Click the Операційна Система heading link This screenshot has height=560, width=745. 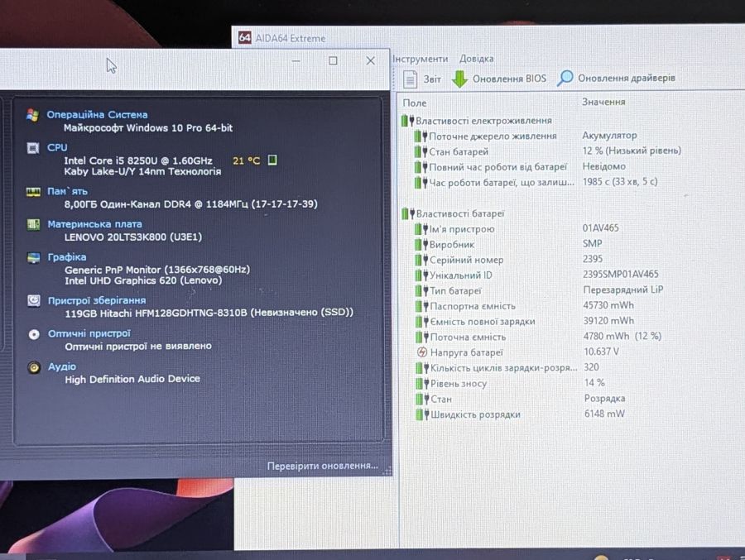(97, 114)
